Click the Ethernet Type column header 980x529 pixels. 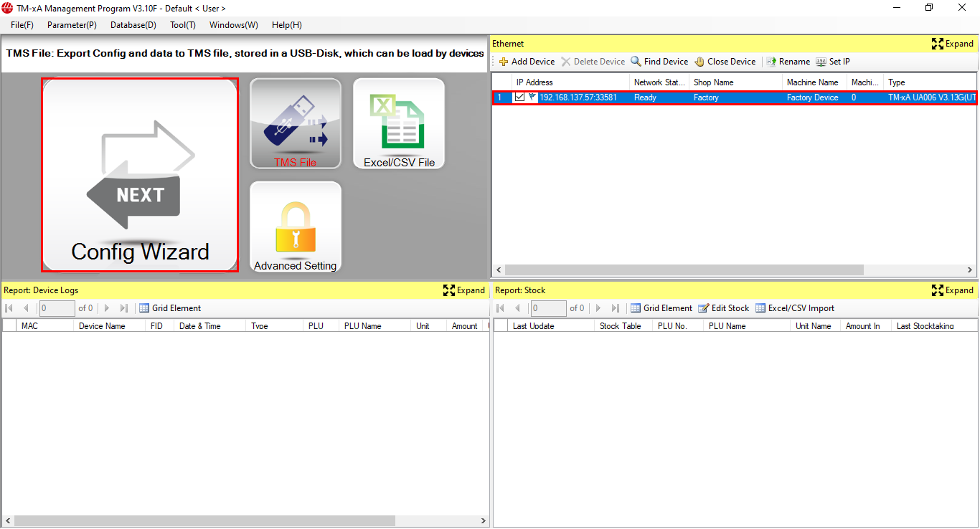click(x=930, y=82)
